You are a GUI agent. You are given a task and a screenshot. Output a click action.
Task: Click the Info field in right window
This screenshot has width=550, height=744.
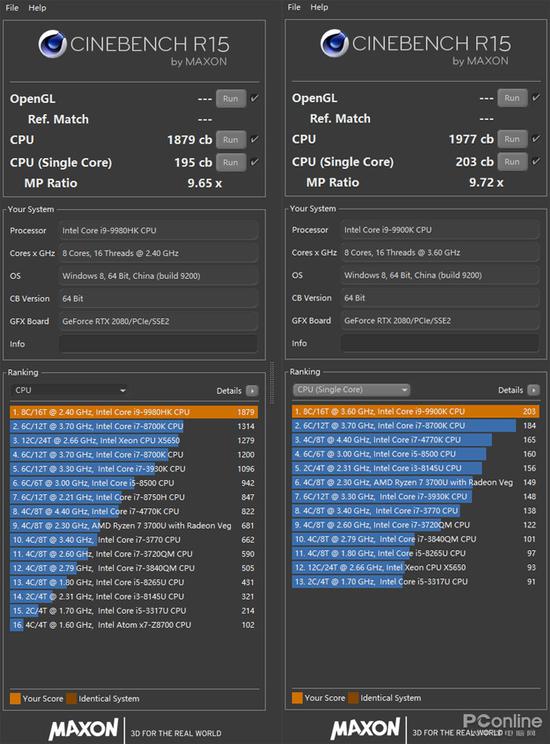pos(440,343)
